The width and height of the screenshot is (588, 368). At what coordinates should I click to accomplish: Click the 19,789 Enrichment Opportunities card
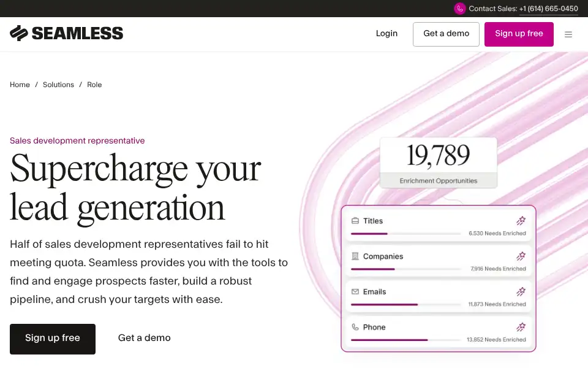click(x=439, y=163)
